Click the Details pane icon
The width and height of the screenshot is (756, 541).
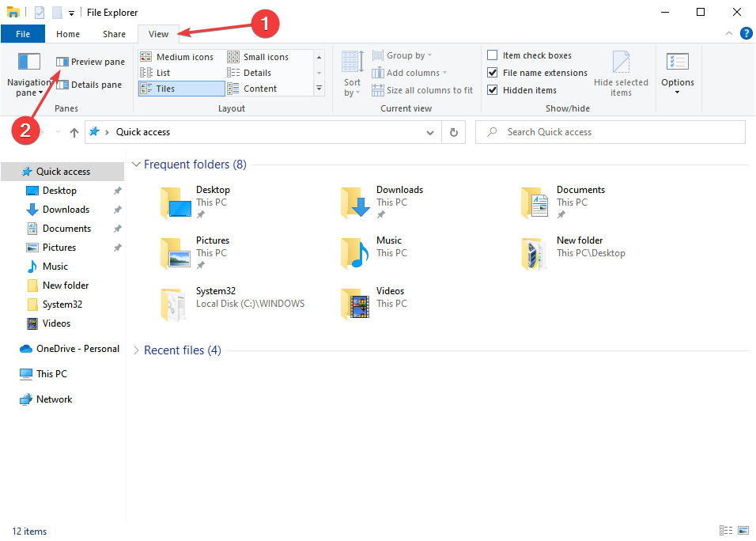pyautogui.click(x=62, y=85)
